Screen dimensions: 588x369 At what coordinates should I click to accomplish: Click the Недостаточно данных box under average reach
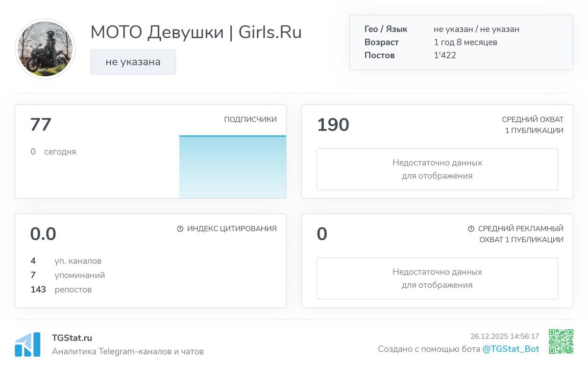(437, 169)
